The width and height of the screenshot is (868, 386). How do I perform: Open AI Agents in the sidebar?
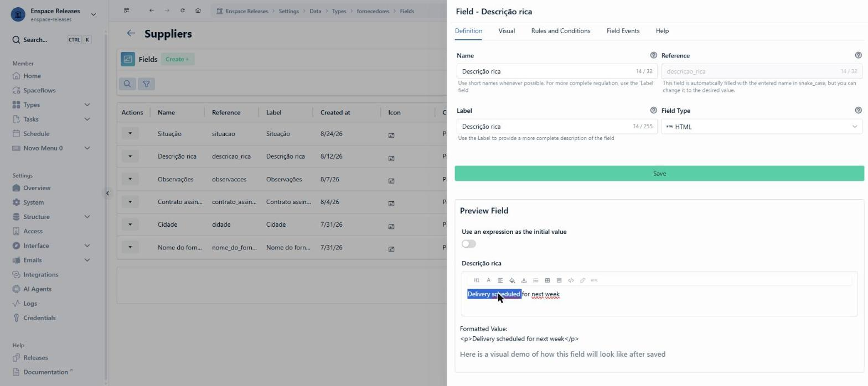[x=37, y=289]
